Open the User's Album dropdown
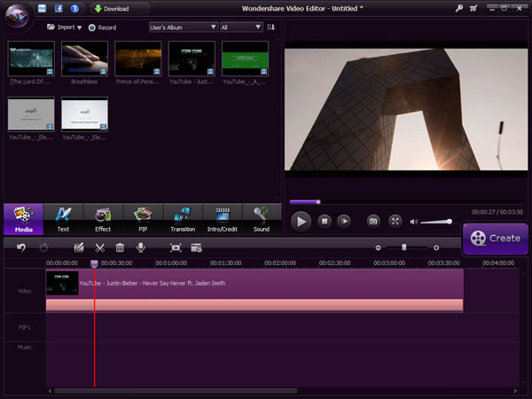532x399 pixels. pyautogui.click(x=183, y=27)
